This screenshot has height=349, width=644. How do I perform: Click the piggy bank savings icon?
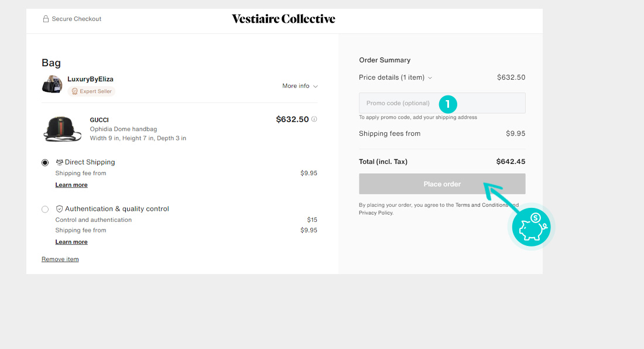pyautogui.click(x=532, y=226)
